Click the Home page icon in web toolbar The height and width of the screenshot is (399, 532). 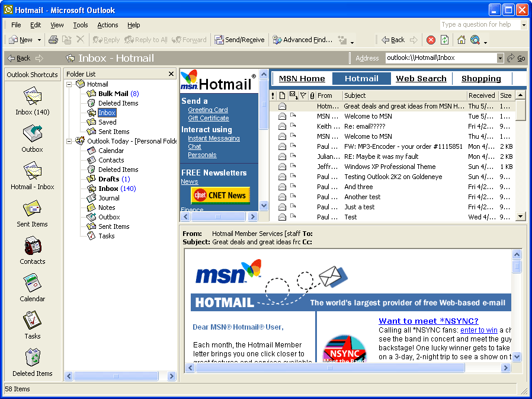(x=461, y=40)
